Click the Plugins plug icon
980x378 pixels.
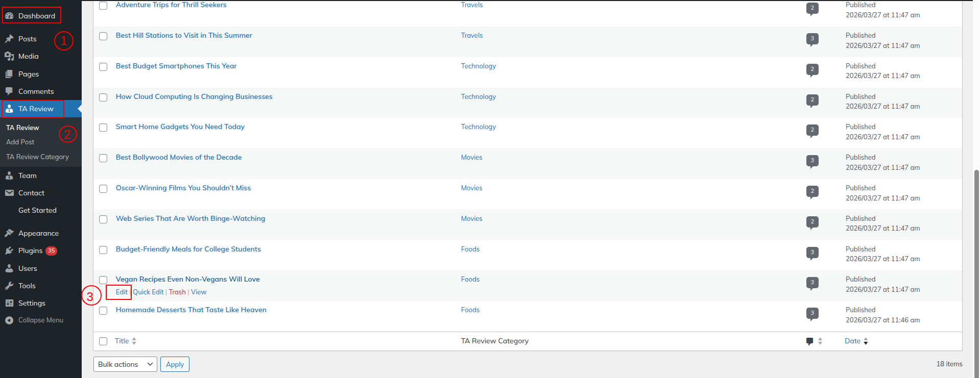click(x=9, y=250)
